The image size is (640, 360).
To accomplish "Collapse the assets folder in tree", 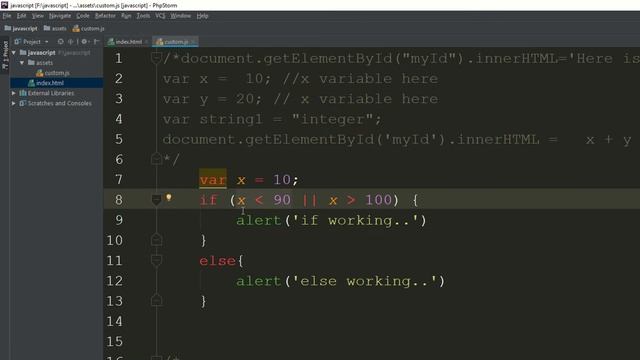I will pos(22,63).
